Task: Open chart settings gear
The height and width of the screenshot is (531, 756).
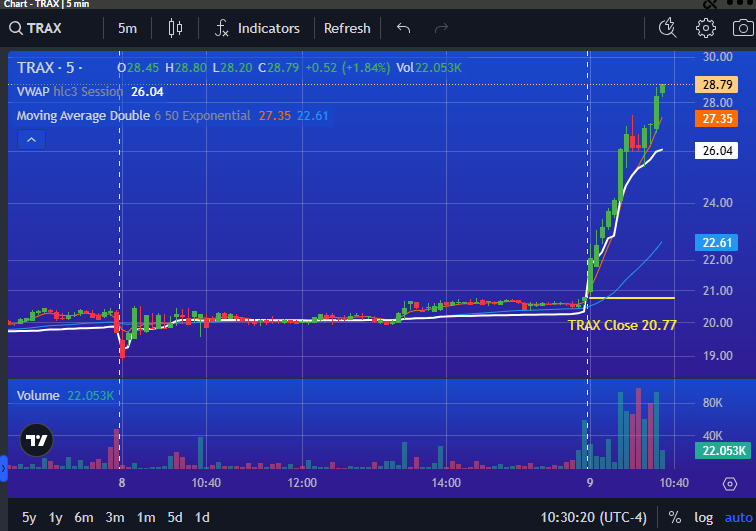Action: pos(705,28)
